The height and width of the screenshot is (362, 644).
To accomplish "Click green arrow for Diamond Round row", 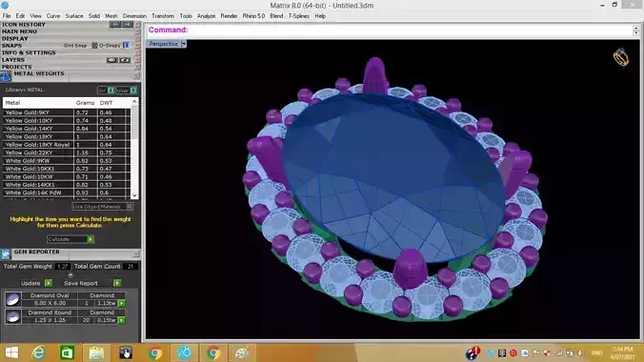I will click(x=122, y=320).
